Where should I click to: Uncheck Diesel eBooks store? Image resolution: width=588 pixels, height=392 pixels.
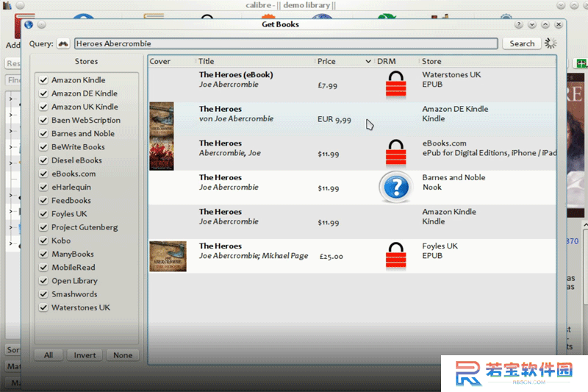point(43,160)
